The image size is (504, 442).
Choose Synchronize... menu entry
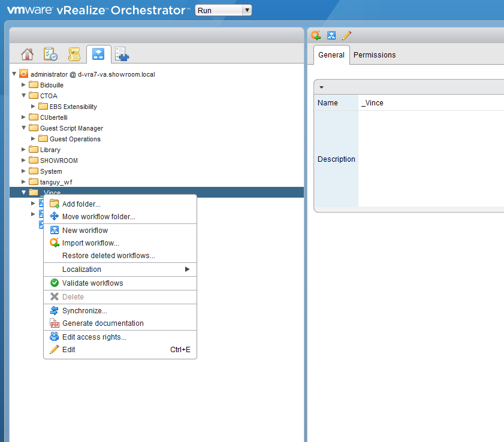coord(120,311)
